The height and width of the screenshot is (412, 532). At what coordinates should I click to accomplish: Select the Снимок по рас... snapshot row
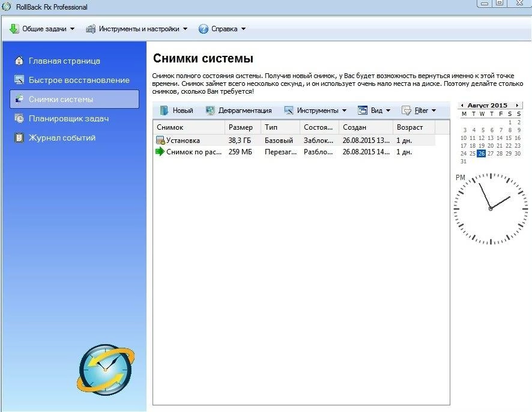[294, 152]
